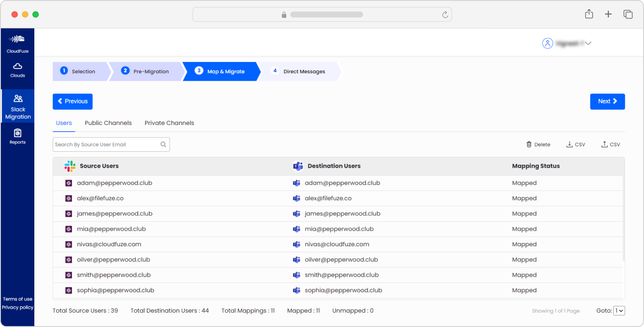
Task: Upload a mappings CSV
Action: tap(611, 145)
